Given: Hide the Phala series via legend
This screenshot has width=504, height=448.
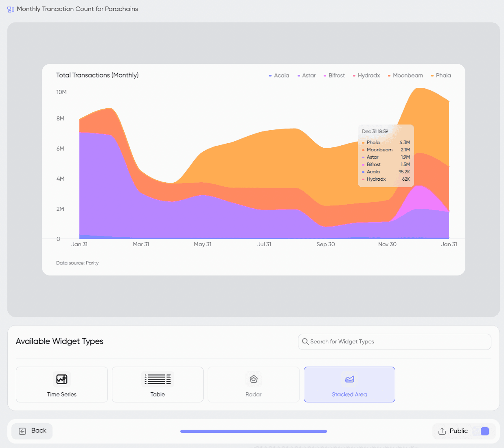Looking at the screenshot, I should (x=440, y=75).
